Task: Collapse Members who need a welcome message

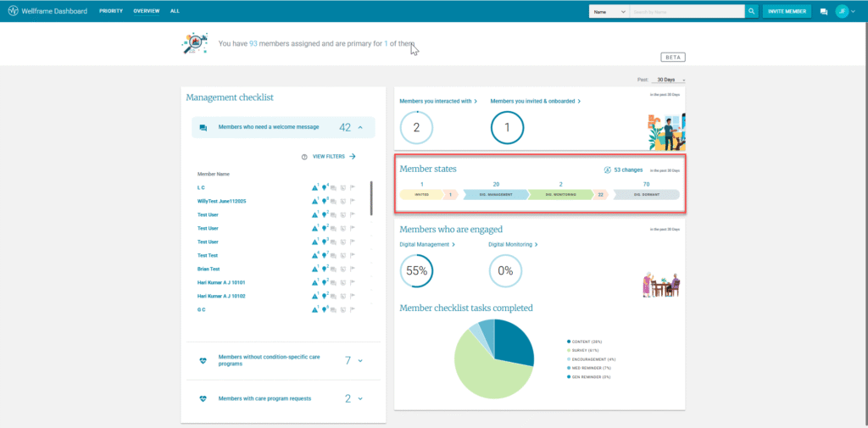Action: coord(360,128)
